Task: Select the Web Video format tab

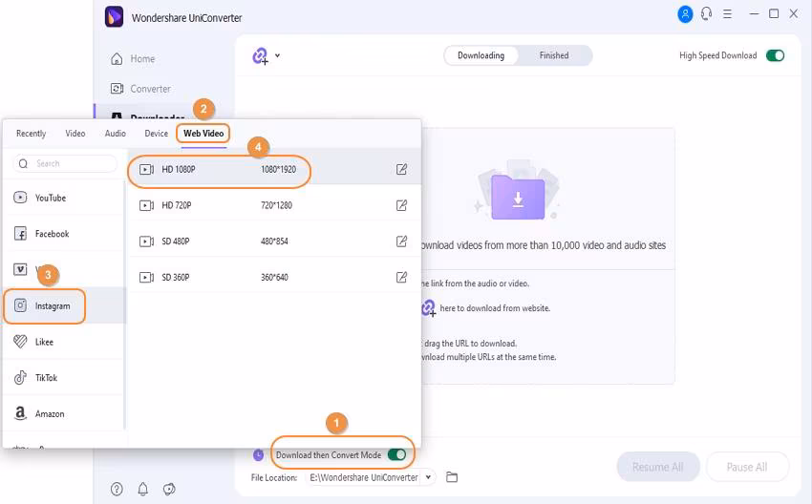Action: click(x=203, y=134)
